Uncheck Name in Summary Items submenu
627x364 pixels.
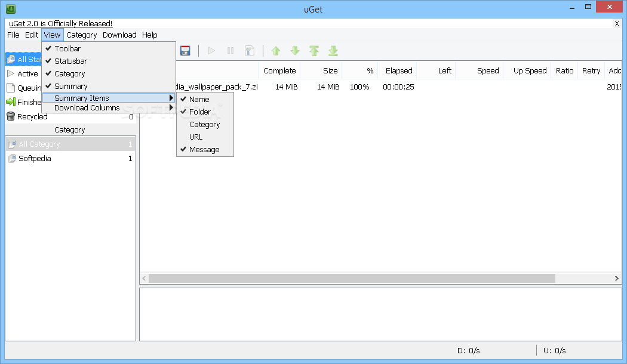205,99
